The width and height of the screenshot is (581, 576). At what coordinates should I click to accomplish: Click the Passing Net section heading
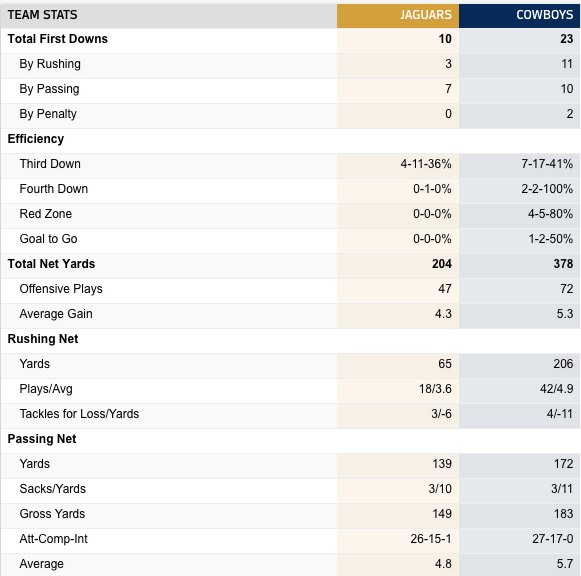coord(42,439)
